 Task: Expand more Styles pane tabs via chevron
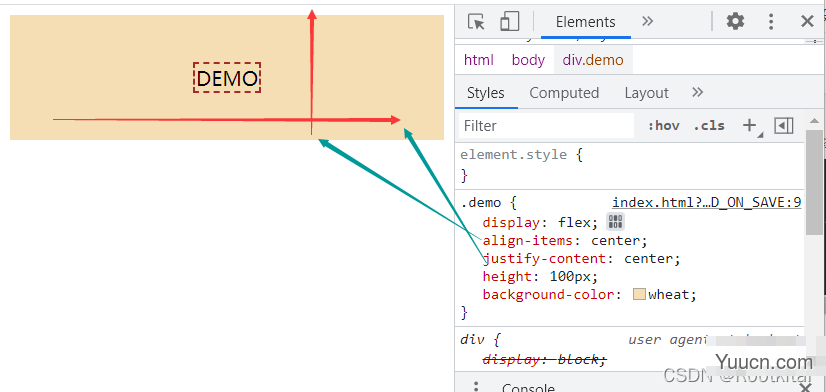click(x=697, y=92)
